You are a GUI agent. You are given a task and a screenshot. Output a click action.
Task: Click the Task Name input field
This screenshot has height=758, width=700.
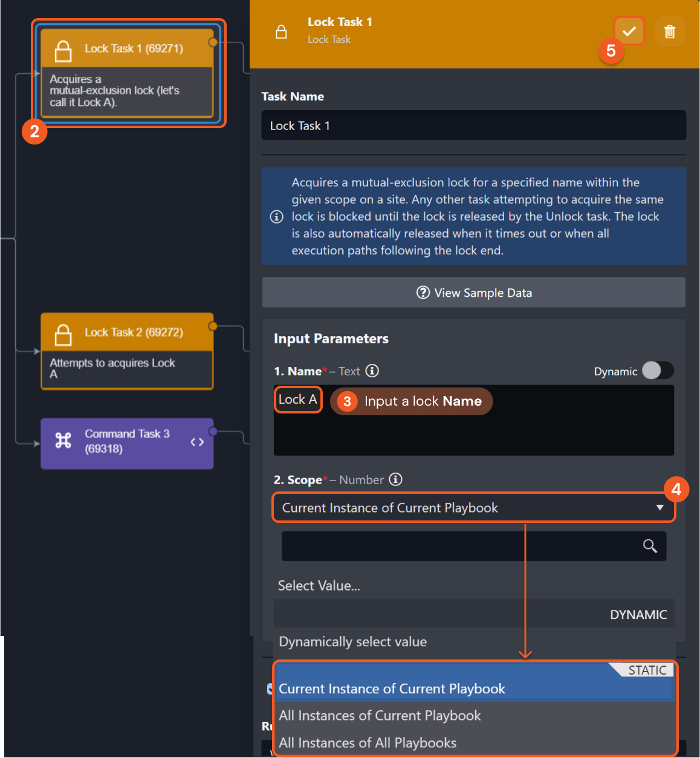tap(474, 126)
